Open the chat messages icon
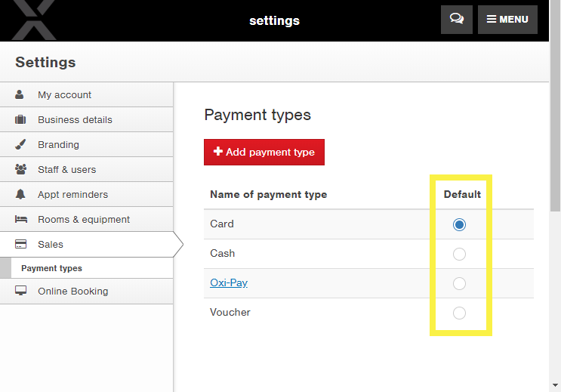Image resolution: width=561 pixels, height=392 pixels. point(457,20)
